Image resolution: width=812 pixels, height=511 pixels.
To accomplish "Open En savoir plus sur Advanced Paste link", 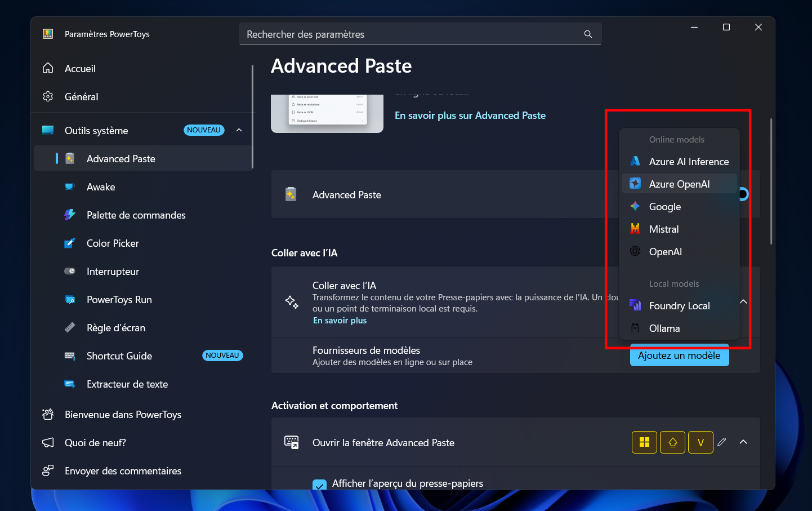I will point(470,115).
